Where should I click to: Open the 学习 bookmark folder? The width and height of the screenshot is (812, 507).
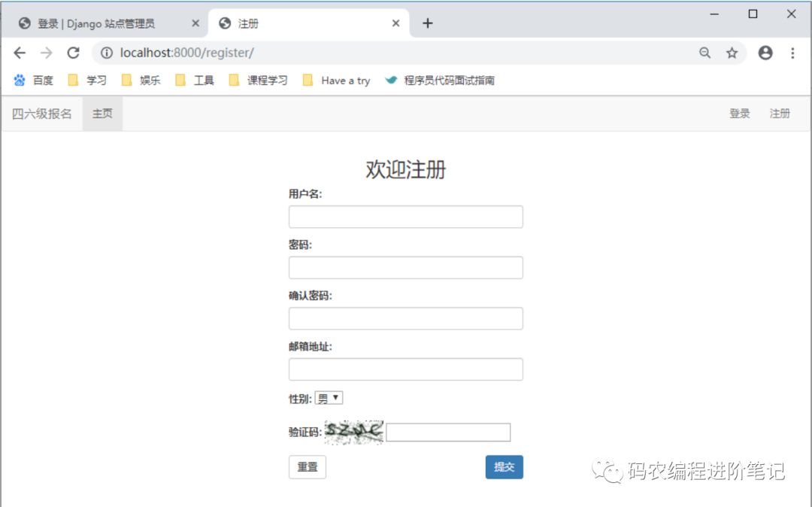[87, 80]
